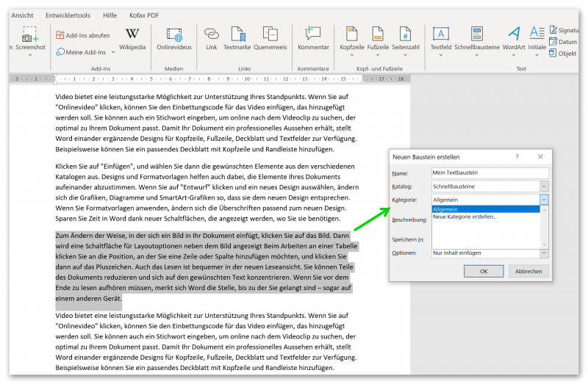The width and height of the screenshot is (588, 384).
Task: Confirm the dialog with OK
Action: (484, 272)
